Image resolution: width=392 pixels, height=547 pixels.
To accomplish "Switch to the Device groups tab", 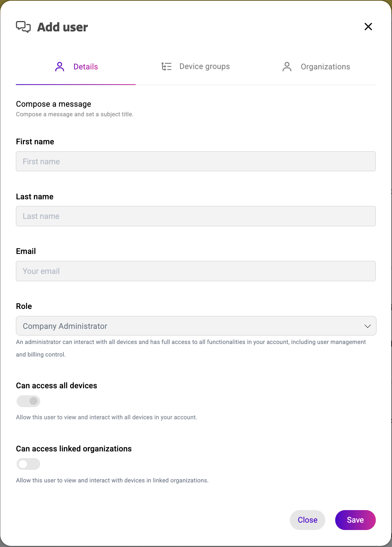I will point(205,66).
